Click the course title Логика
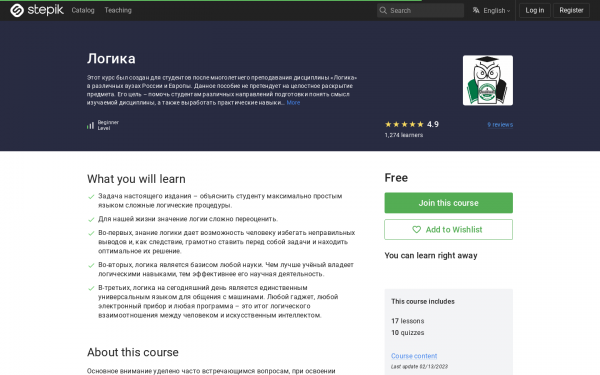Viewport: 600px width, 375px height. click(x=111, y=59)
